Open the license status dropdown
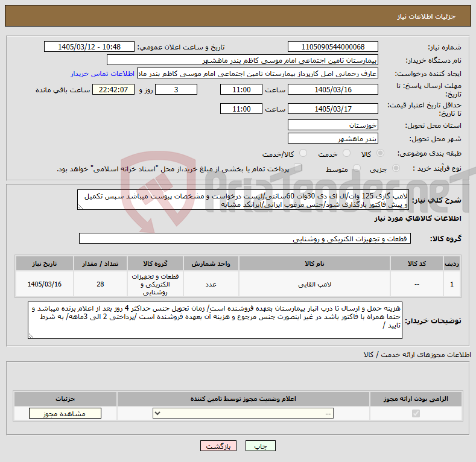This screenshot has height=462, width=476. pos(243,413)
